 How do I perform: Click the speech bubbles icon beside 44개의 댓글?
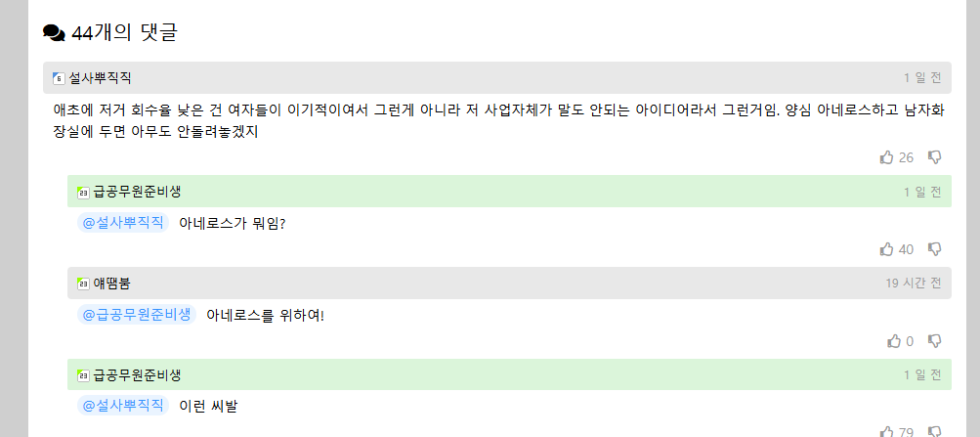pyautogui.click(x=54, y=33)
